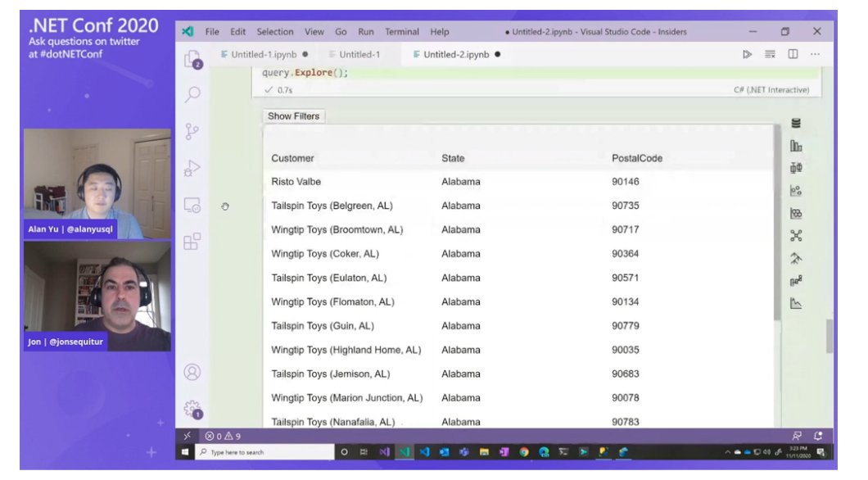This screenshot has height=480, width=868.
Task: Select the scatter plot view icon
Action: point(795,191)
